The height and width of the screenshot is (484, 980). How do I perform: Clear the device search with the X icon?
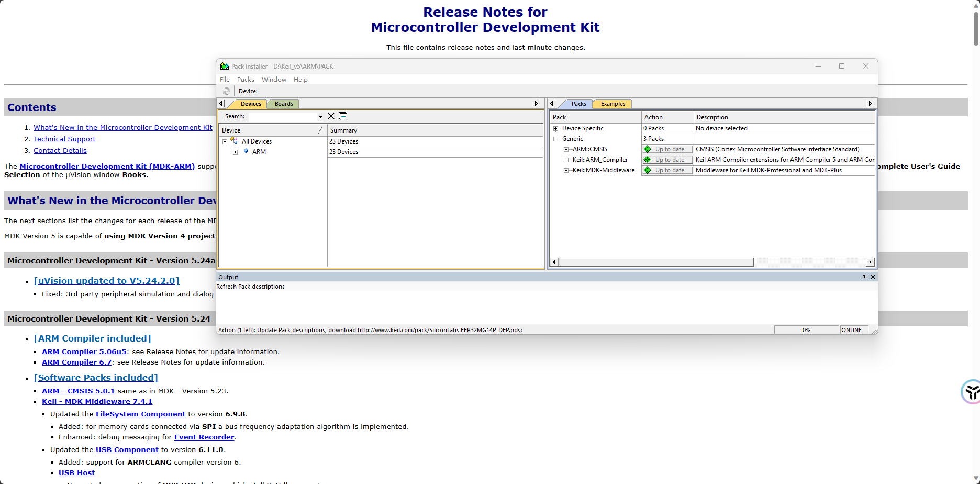coord(331,116)
